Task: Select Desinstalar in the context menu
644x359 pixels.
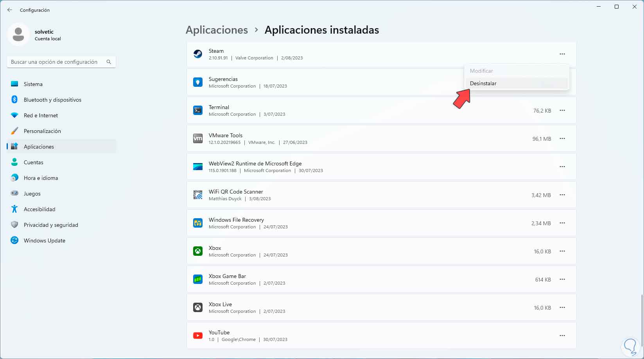Action: (x=517, y=83)
